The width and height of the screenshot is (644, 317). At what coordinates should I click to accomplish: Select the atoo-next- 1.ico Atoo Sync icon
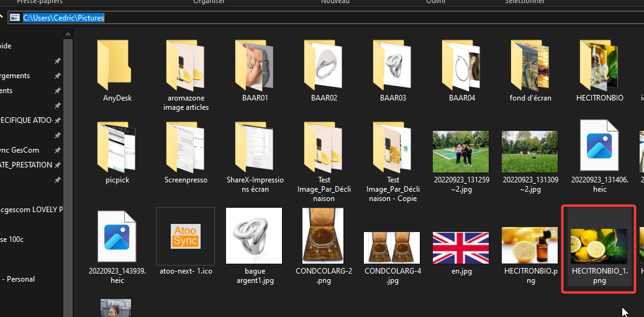tap(186, 236)
